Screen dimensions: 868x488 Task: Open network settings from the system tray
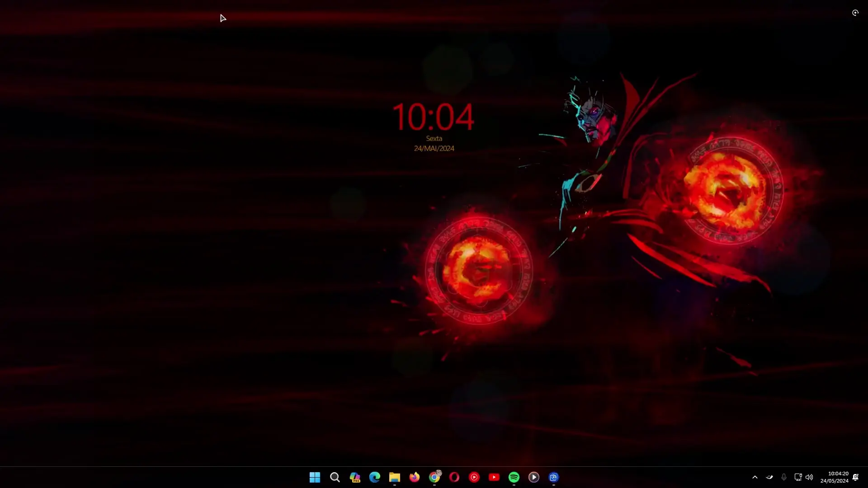pos(797,477)
